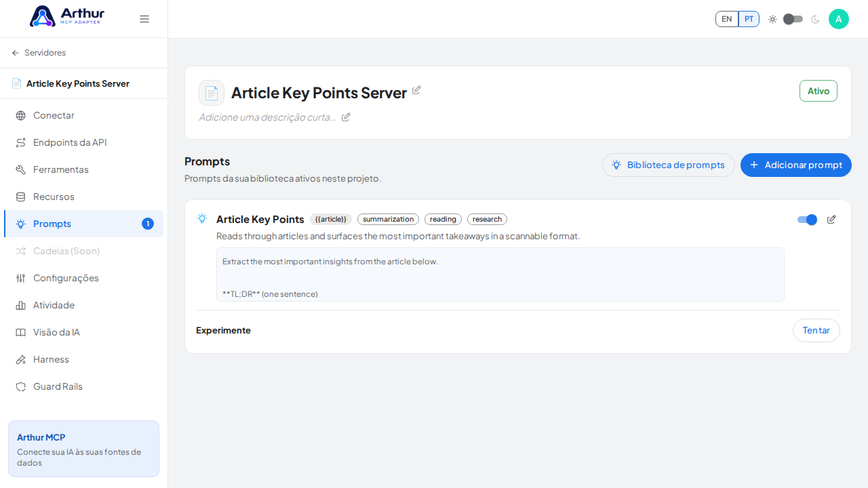Click the document icon next to the server title

[x=212, y=93]
